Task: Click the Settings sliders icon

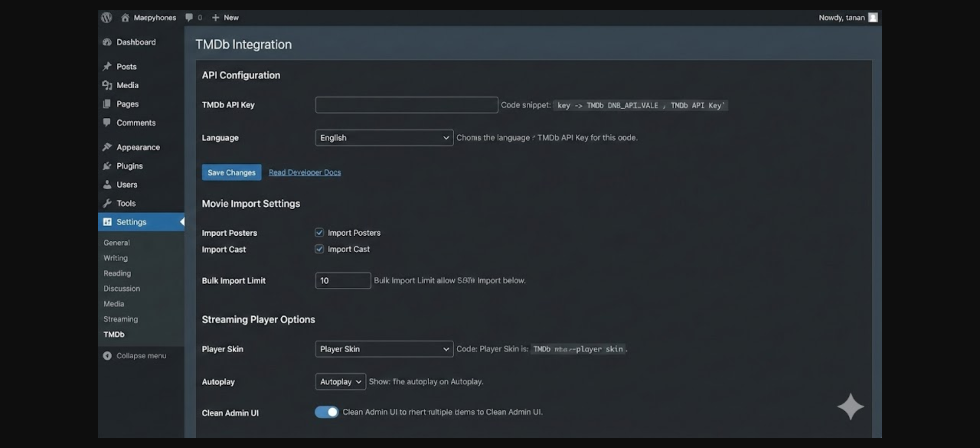Action: click(107, 222)
